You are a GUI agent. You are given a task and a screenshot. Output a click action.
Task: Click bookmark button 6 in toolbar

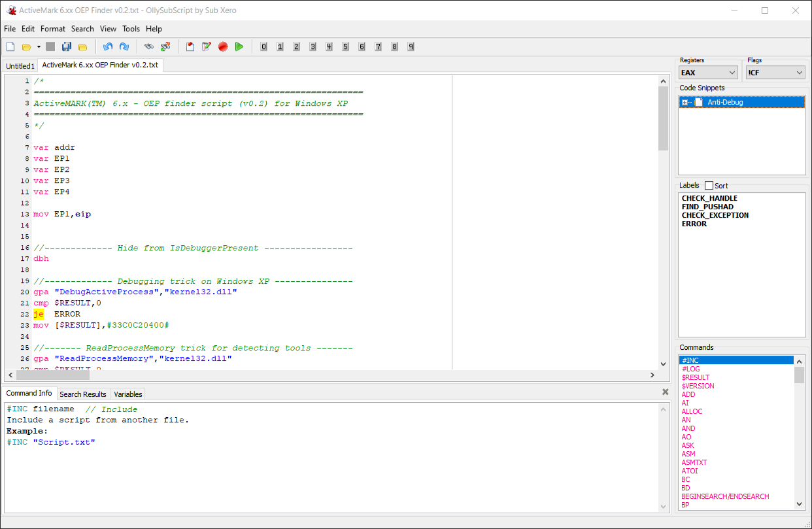click(362, 46)
